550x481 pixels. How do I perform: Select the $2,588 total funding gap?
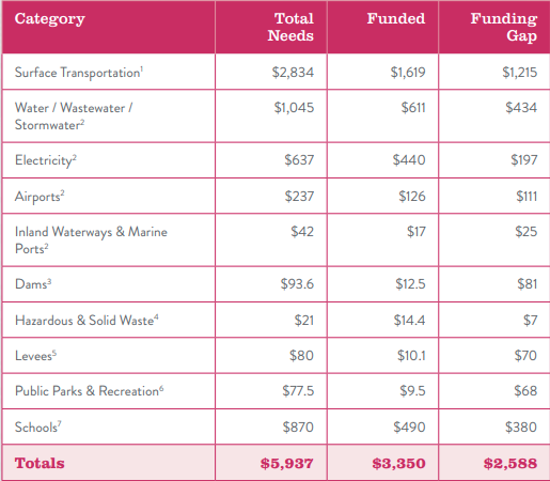tap(510, 463)
